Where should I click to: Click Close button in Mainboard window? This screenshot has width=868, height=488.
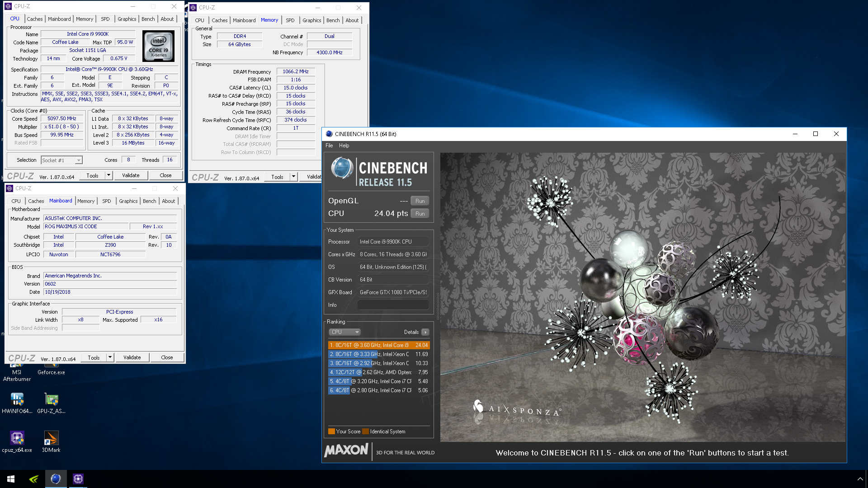coord(167,357)
